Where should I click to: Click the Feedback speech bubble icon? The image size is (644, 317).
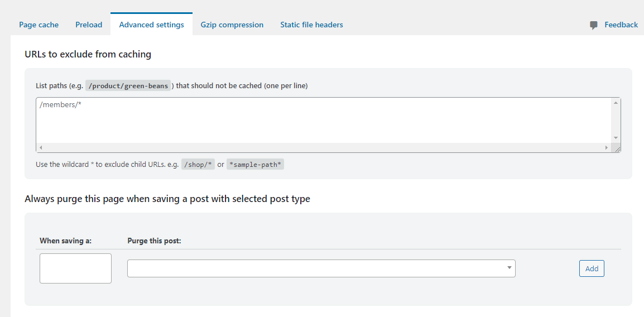(594, 25)
